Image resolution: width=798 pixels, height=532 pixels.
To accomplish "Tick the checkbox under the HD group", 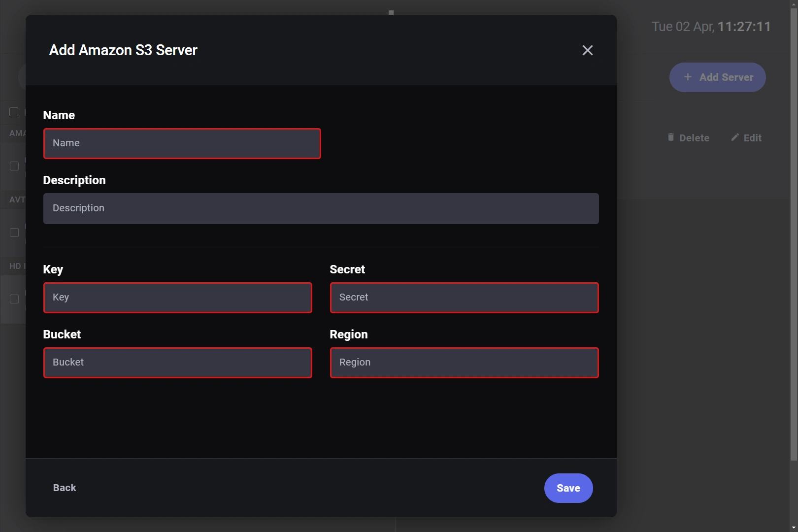I will [x=14, y=299].
